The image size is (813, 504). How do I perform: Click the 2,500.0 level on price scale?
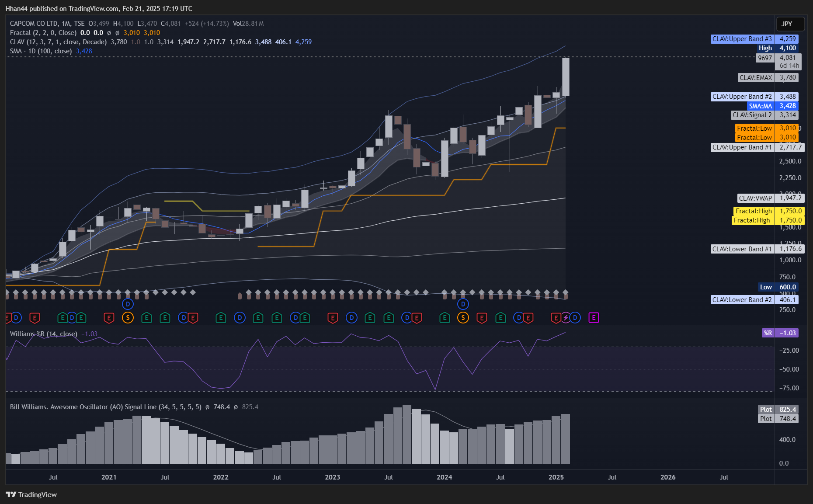pyautogui.click(x=790, y=161)
